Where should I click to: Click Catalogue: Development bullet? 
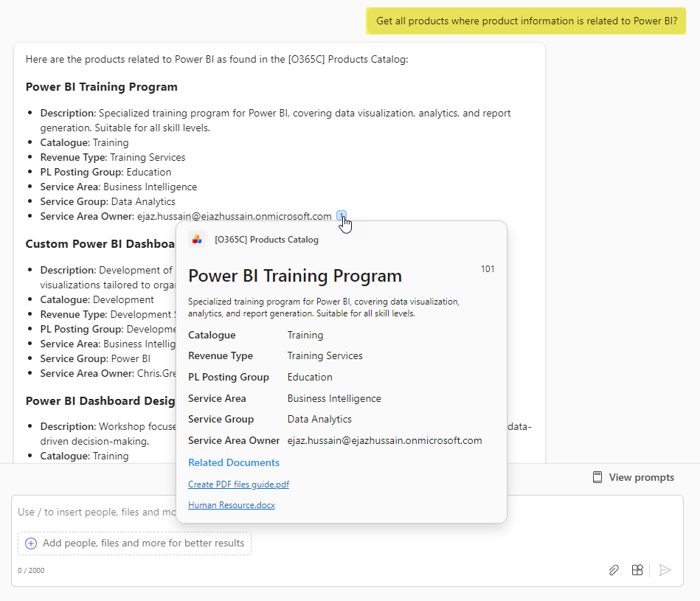[x=97, y=300]
